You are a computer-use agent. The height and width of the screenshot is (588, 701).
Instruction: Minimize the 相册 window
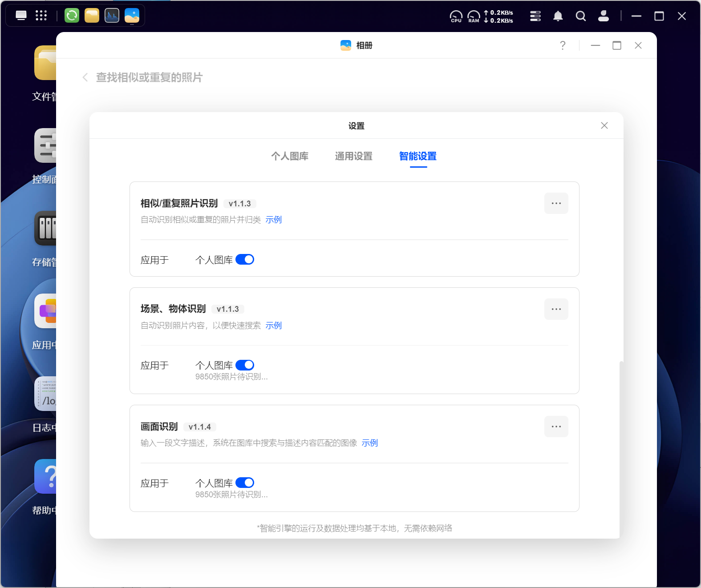(596, 45)
